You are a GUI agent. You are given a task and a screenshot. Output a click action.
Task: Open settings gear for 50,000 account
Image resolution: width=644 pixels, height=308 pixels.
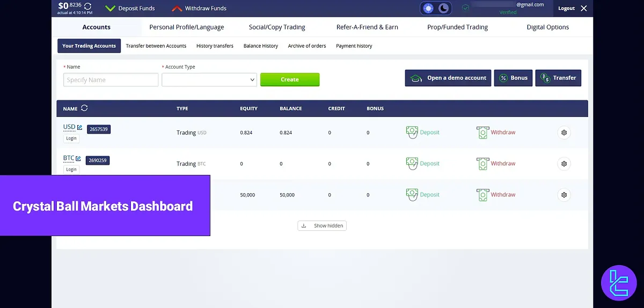click(564, 195)
